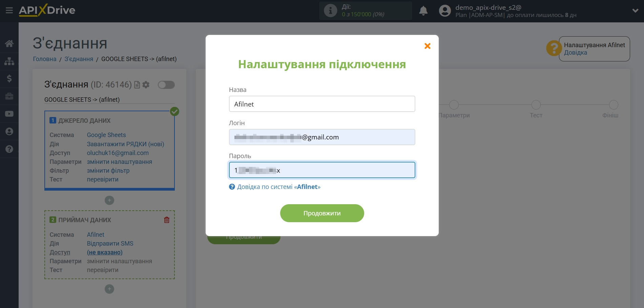The image size is (644, 308).
Task: Open the home sidebar icon
Action: (x=9, y=43)
